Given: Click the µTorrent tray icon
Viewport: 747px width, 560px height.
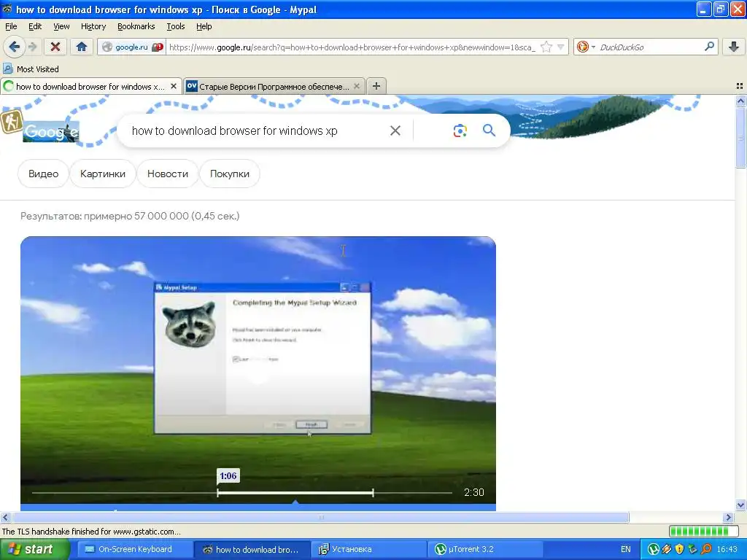Looking at the screenshot, I should tap(653, 550).
